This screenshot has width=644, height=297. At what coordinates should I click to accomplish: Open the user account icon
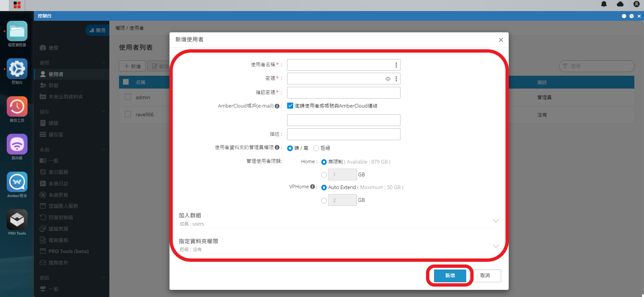coord(636,4)
